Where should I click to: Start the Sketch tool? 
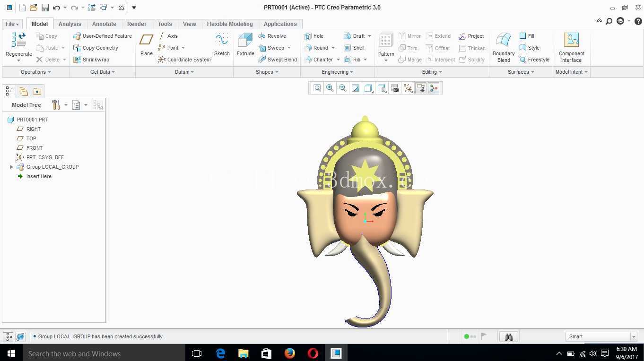pyautogui.click(x=222, y=44)
